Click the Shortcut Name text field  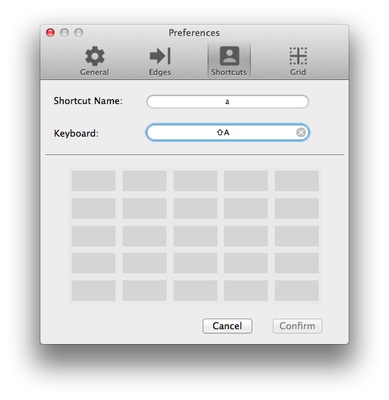[x=228, y=102]
